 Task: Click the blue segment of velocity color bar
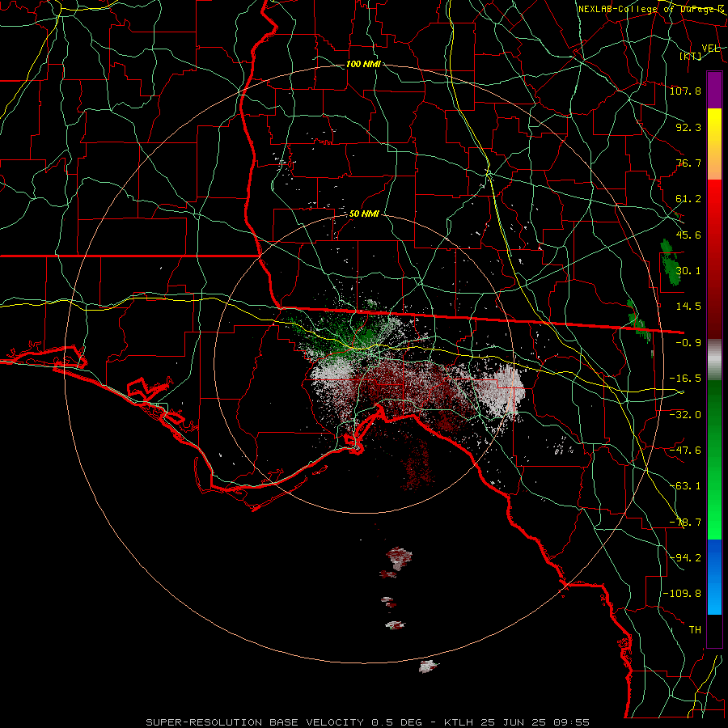[714, 577]
